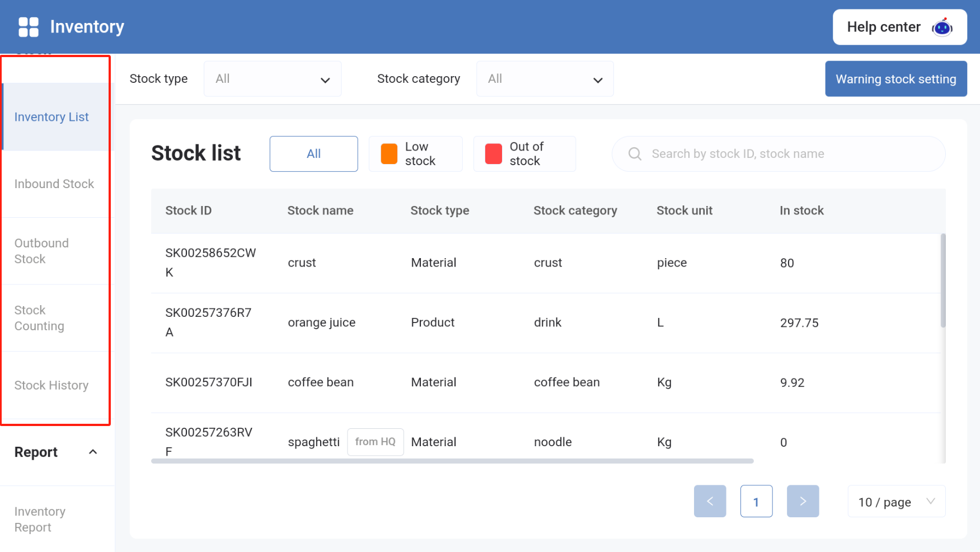Open the Stock category dropdown
980x552 pixels.
pos(545,78)
